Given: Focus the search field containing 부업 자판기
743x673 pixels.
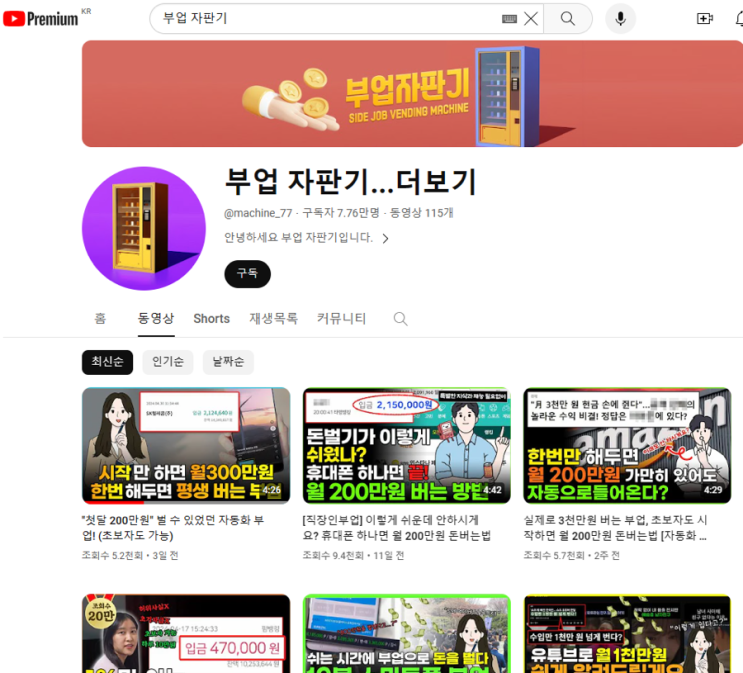Looking at the screenshot, I should click(332, 19).
